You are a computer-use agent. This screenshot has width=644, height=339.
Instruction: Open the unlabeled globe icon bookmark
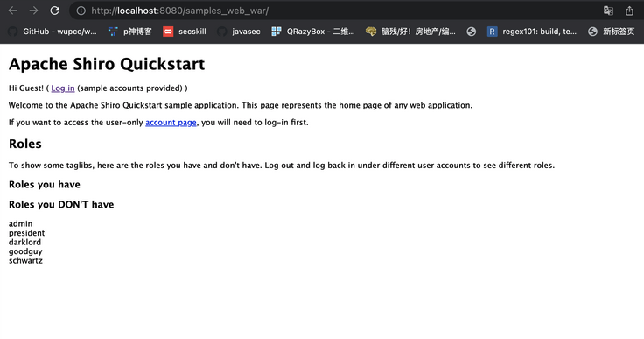[472, 32]
